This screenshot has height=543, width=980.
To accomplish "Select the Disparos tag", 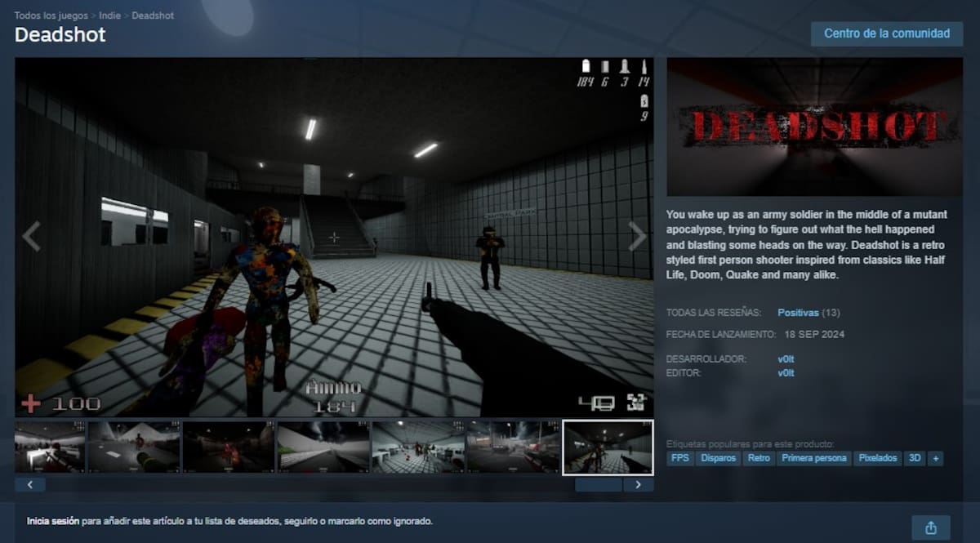I will point(719,458).
